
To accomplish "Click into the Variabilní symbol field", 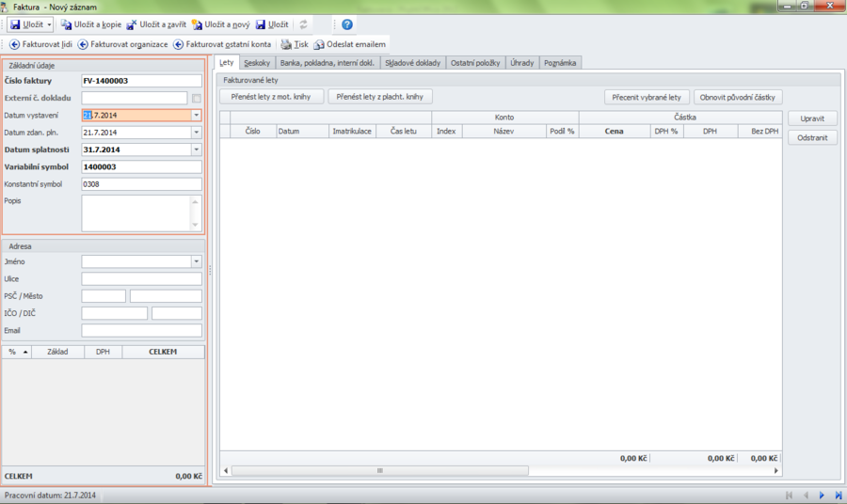I will (141, 166).
